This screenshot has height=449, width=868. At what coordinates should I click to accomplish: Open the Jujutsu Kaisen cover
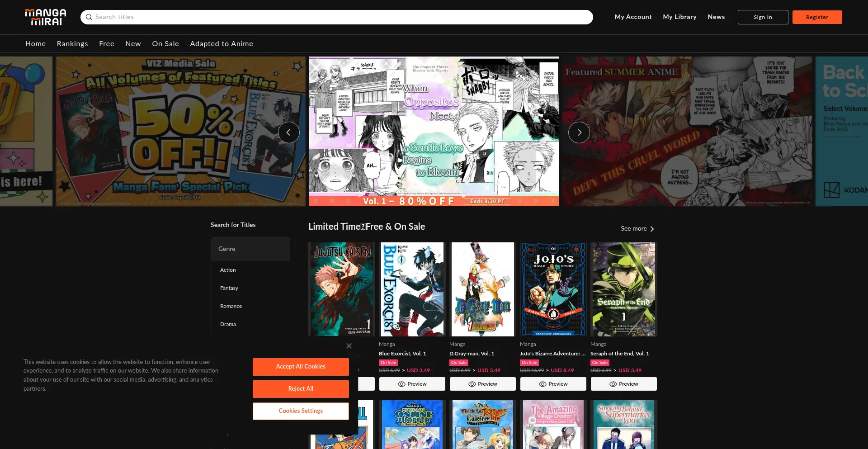[342, 289]
